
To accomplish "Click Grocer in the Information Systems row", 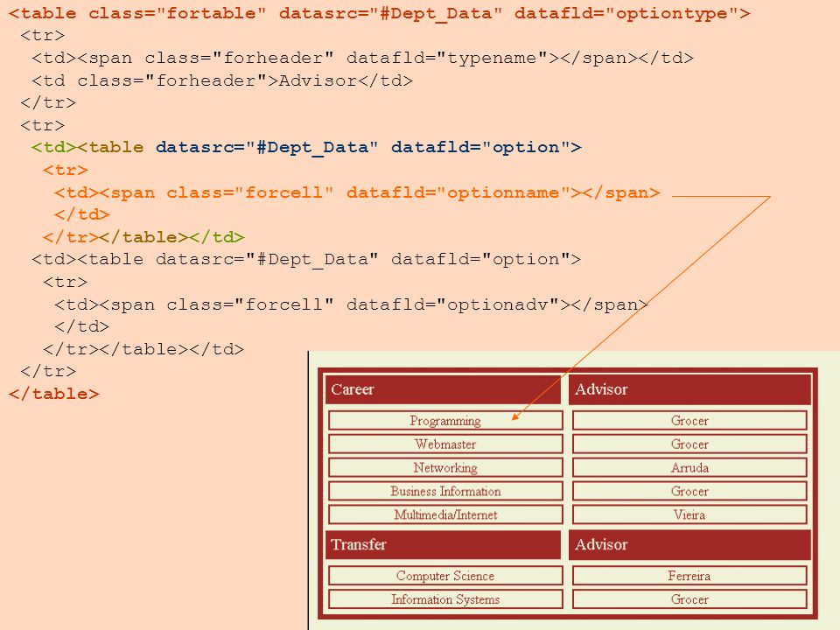I will [x=689, y=599].
